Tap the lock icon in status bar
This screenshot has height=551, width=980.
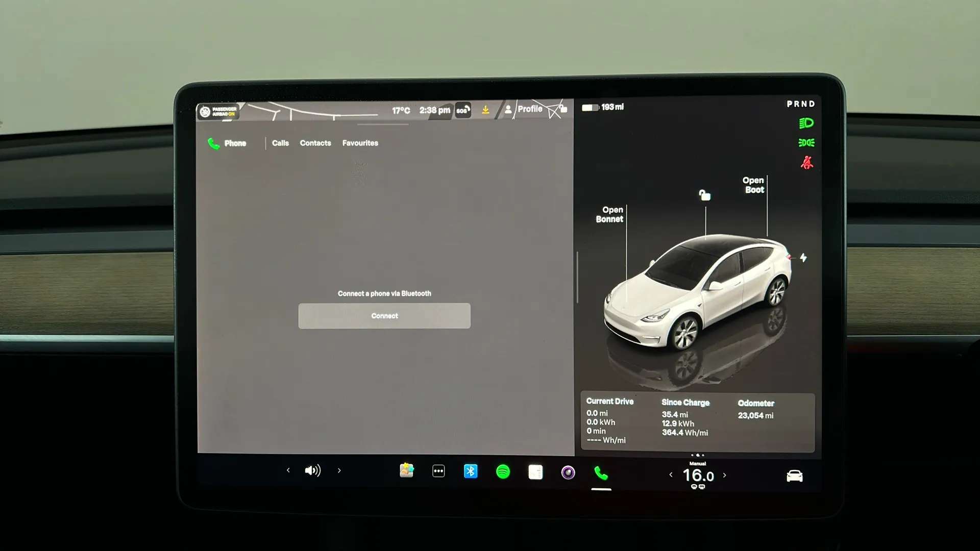coord(563,108)
